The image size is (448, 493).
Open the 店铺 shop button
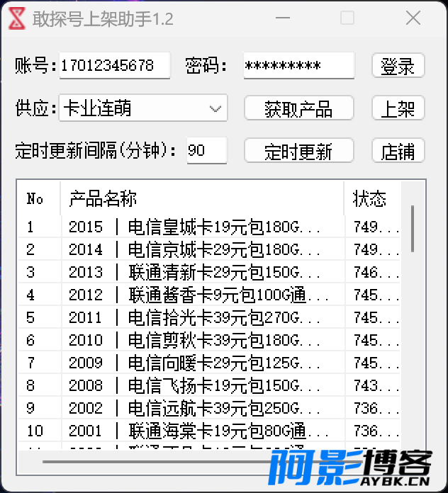click(398, 151)
